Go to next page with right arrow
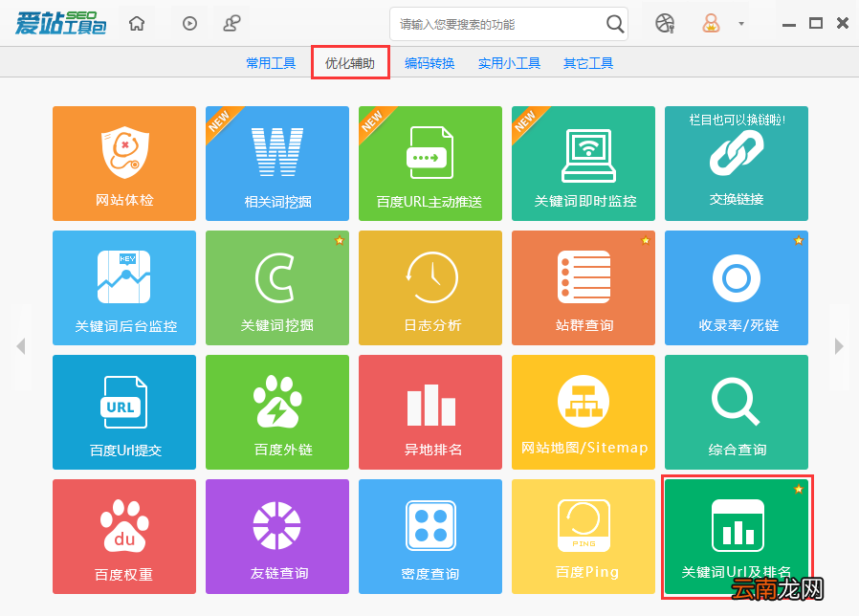This screenshot has height=616, width=859. [x=839, y=346]
